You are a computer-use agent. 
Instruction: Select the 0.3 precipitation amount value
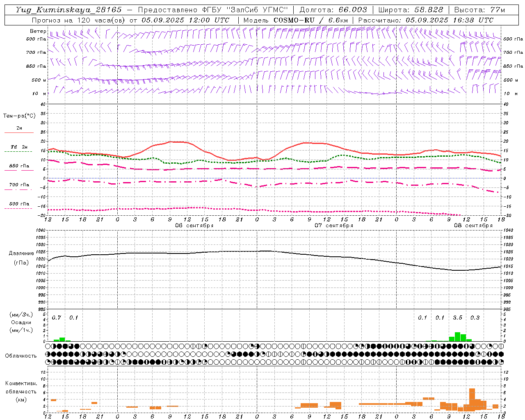tap(475, 318)
